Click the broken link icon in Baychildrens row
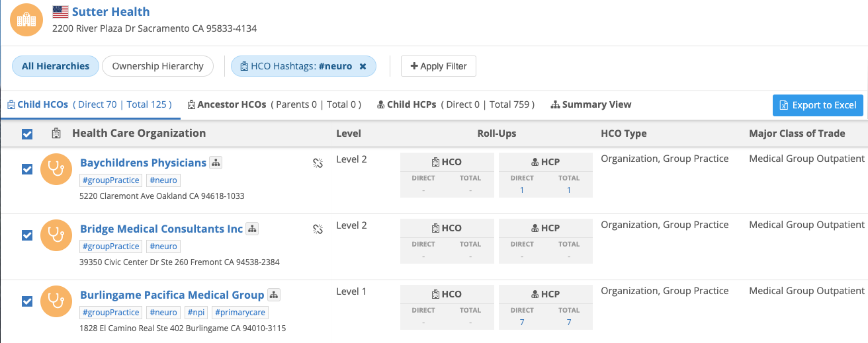868x343 pixels. [318, 163]
